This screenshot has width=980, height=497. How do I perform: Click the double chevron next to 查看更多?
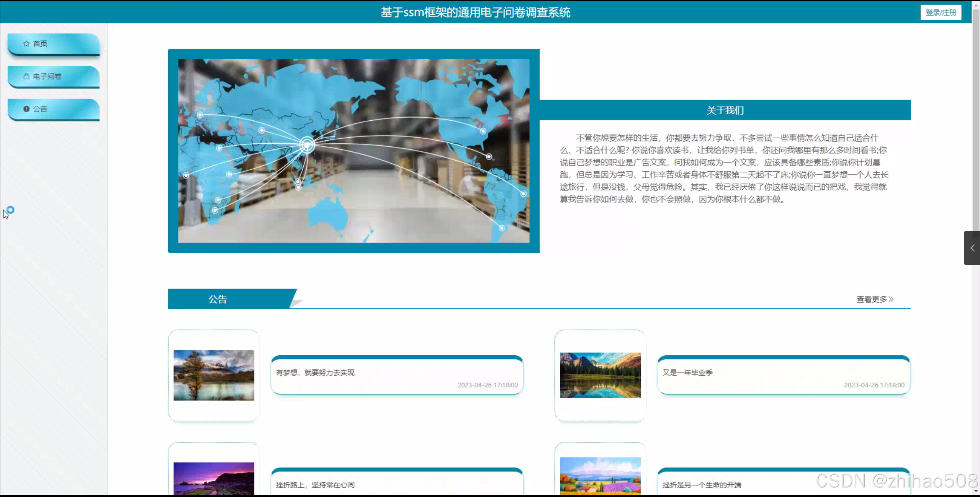pyautogui.click(x=891, y=299)
